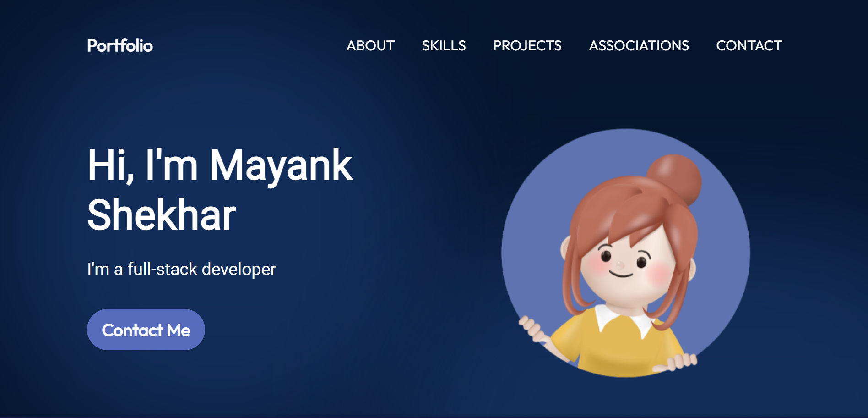Viewport: 868px width, 418px height.
Task: Click the circular avatar illustration
Action: 626,259
